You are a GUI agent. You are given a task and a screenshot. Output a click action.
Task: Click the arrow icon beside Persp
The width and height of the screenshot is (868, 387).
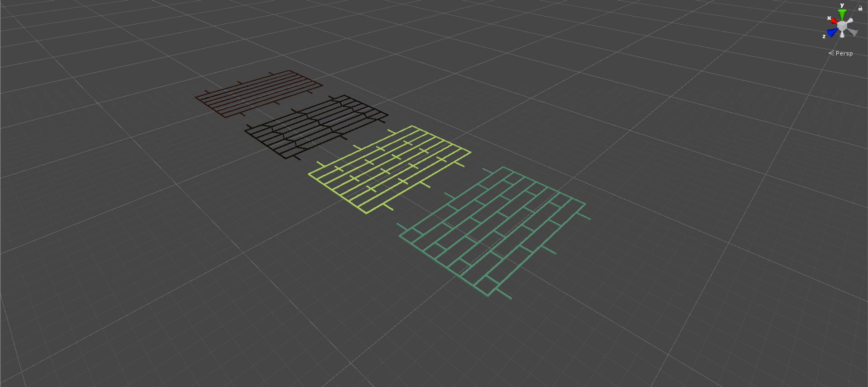831,53
